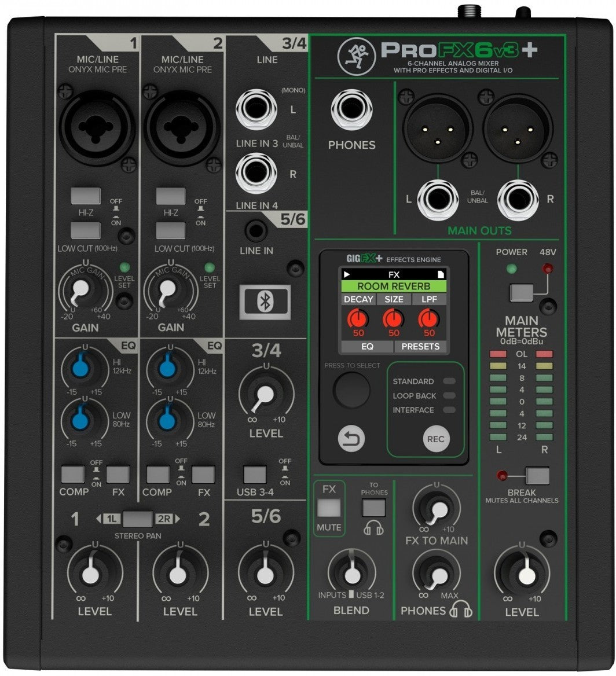
Task: Click the red 48V LED
Action: coord(548,269)
